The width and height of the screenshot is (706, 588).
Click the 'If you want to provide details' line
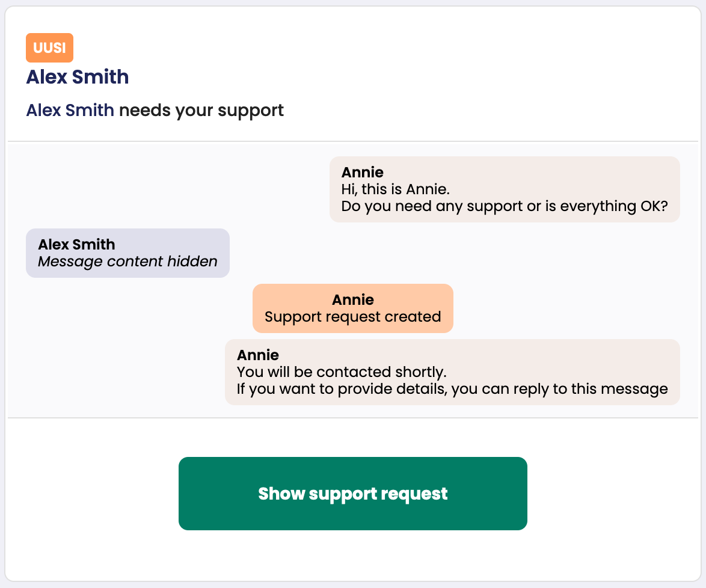452,389
